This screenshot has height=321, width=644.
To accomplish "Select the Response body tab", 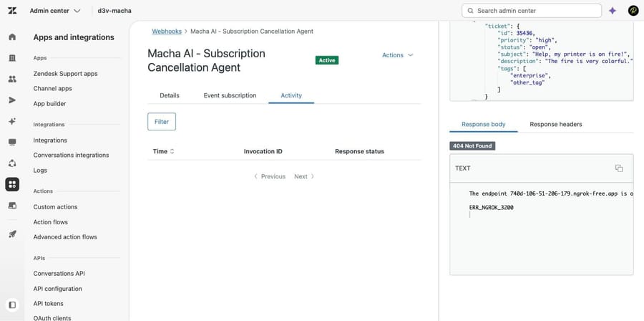I will click(484, 124).
